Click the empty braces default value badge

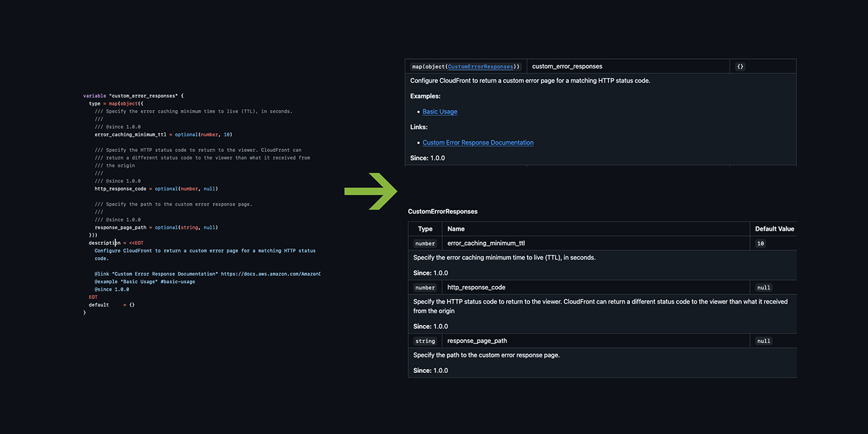740,66
